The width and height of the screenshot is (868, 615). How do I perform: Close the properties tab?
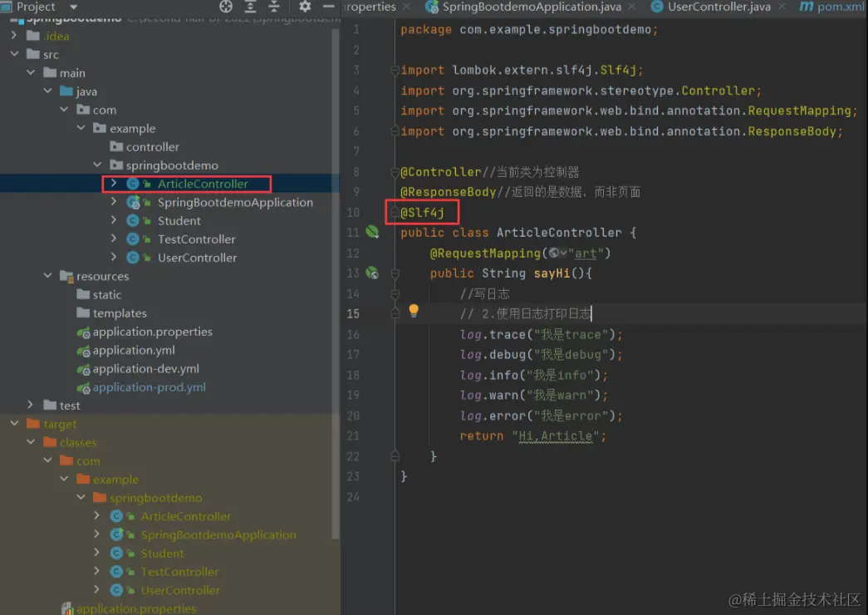click(x=406, y=7)
